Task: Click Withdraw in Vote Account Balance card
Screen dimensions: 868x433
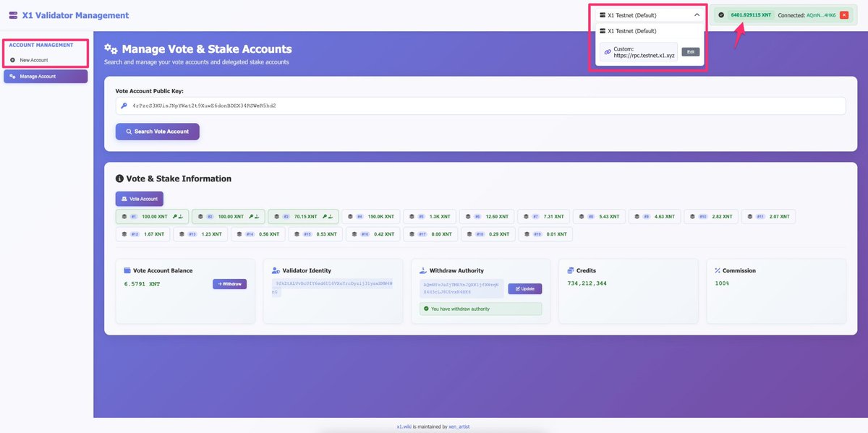Action: click(229, 284)
